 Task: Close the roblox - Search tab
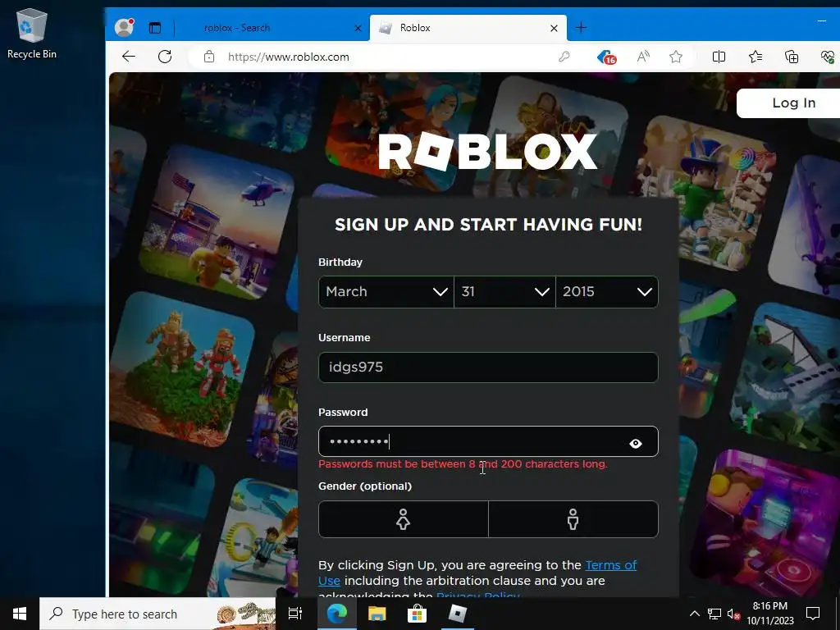point(358,28)
